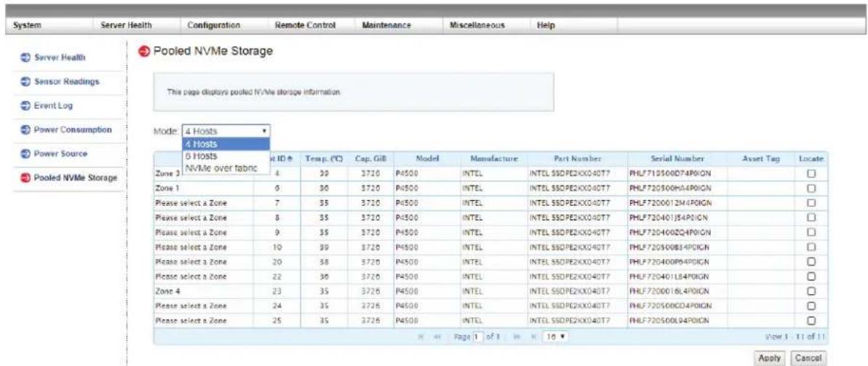Sort by Serial Number column header

coord(677,159)
